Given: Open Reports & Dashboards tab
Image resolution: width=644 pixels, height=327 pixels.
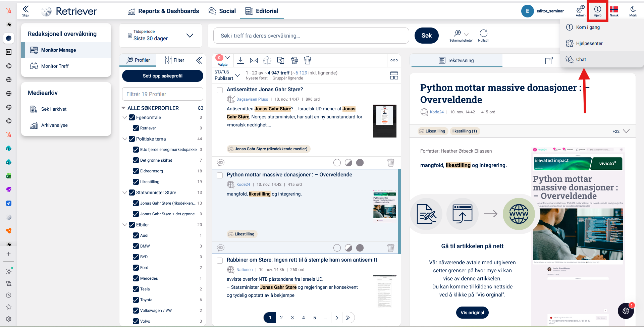Looking at the screenshot, I should pos(163,11).
